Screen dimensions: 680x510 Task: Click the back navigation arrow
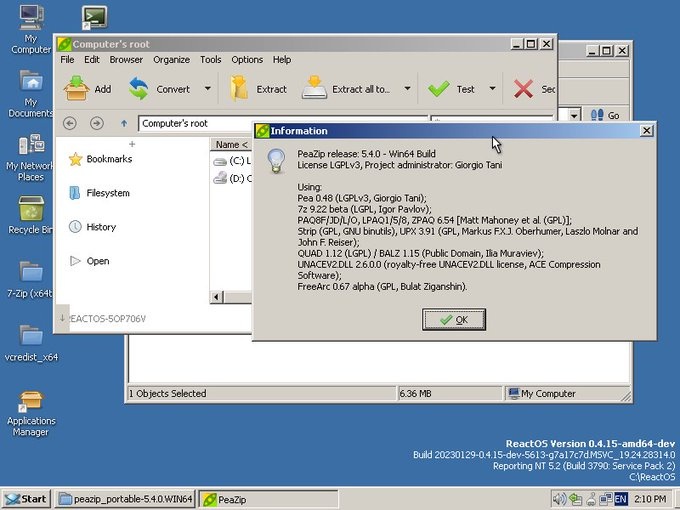click(x=69, y=123)
